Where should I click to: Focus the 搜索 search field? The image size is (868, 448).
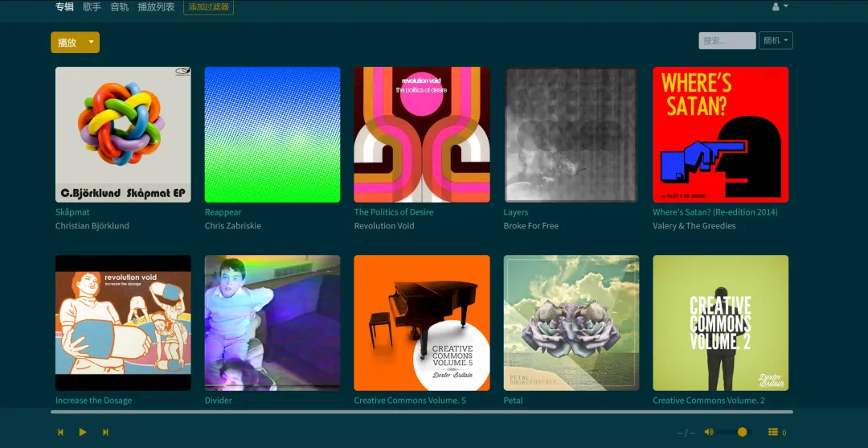coord(727,40)
